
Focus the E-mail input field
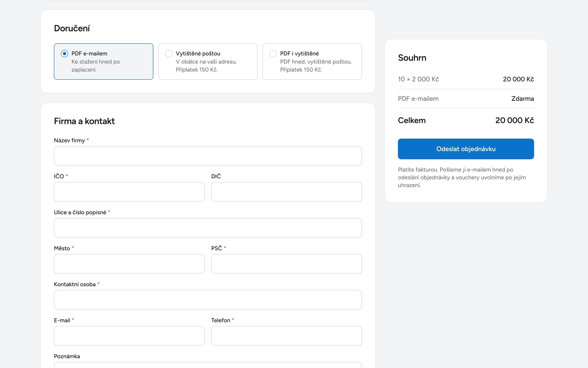click(x=129, y=336)
